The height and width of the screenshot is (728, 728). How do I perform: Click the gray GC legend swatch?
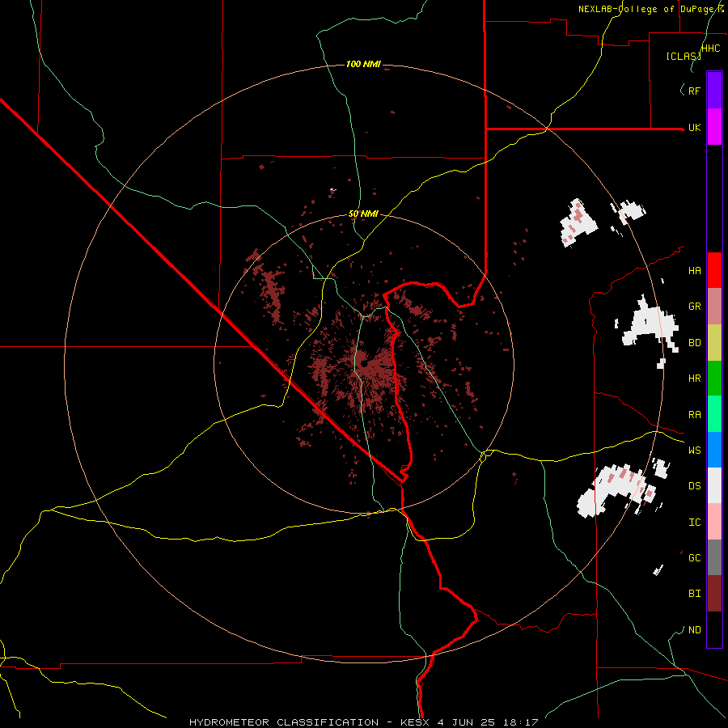click(x=714, y=557)
